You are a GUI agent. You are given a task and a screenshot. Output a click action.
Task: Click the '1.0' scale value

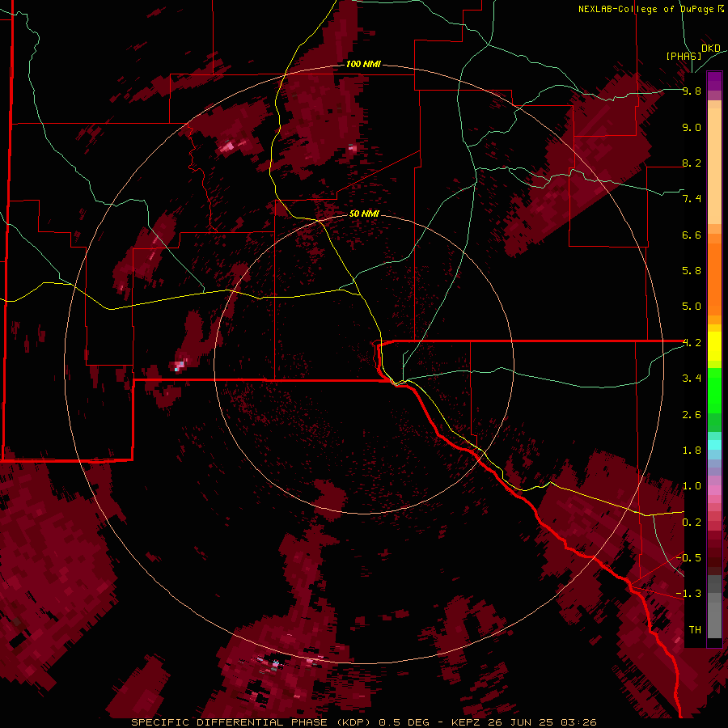[x=692, y=486]
